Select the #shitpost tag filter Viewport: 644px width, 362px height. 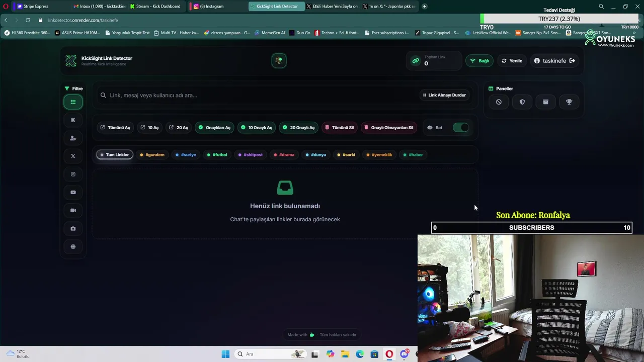[x=250, y=155]
